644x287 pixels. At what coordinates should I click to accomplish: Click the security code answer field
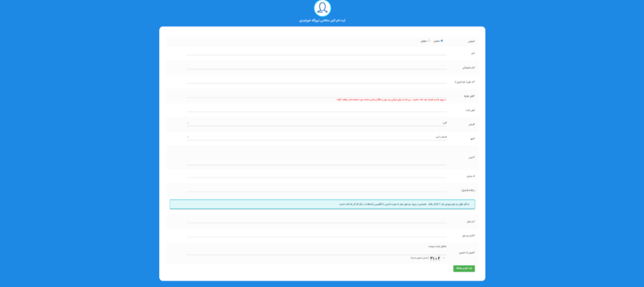tap(316, 252)
